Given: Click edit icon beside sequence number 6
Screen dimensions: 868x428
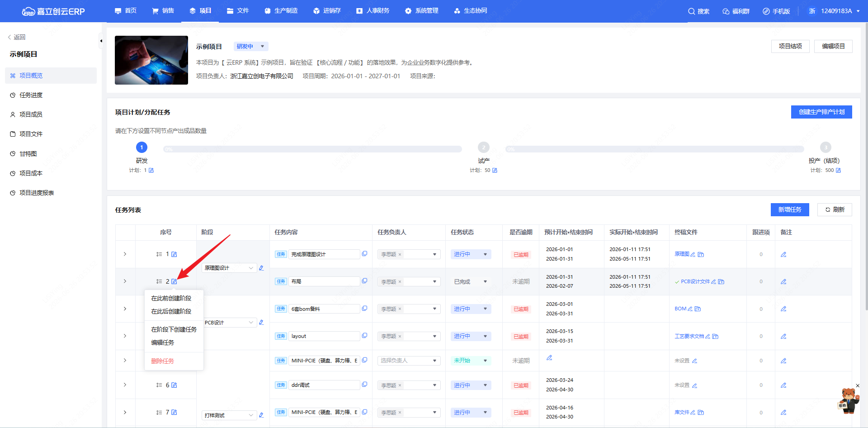Looking at the screenshot, I should coord(174,385).
